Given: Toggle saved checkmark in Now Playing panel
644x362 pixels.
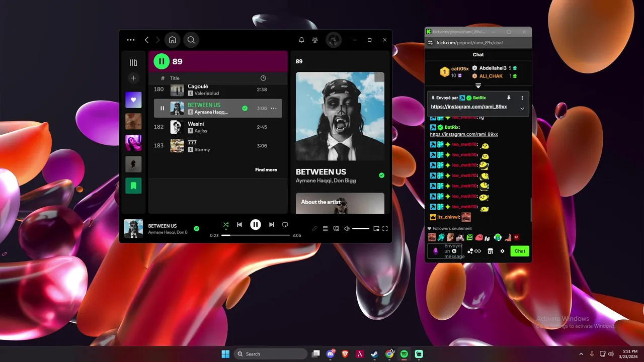Looking at the screenshot, I should click(x=381, y=175).
